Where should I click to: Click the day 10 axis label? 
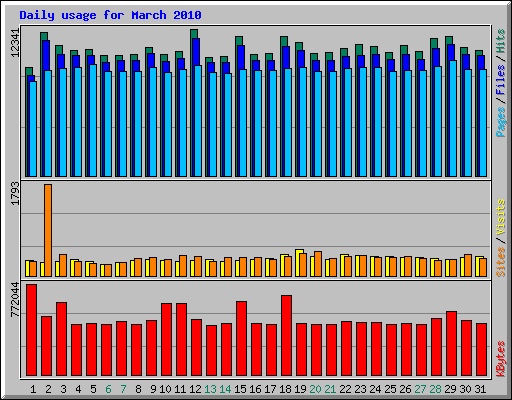click(165, 389)
